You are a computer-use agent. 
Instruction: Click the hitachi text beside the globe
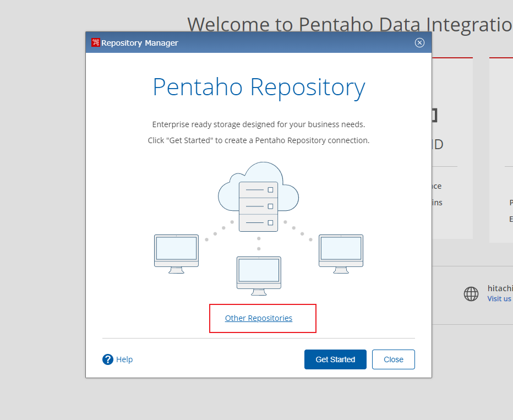click(x=500, y=288)
